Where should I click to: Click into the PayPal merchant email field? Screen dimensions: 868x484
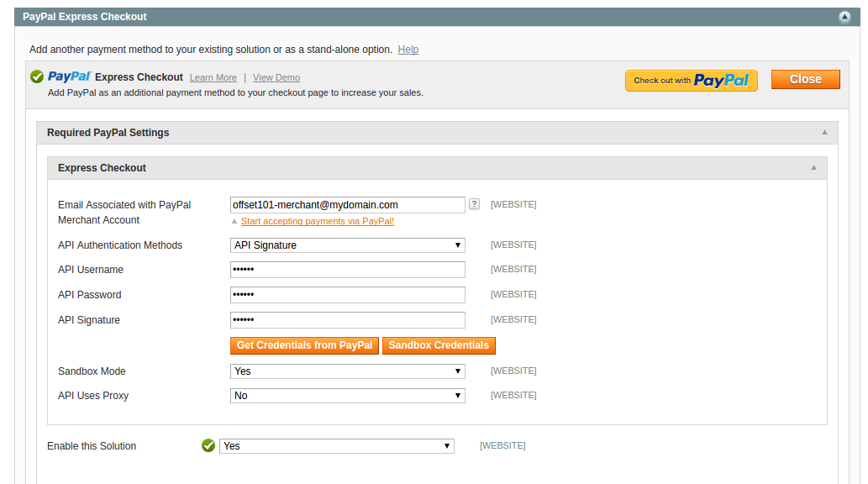(x=347, y=205)
